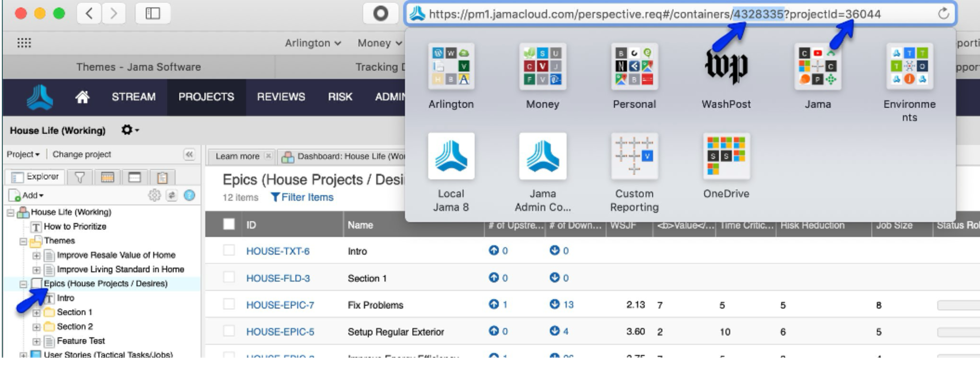
Task: Open the Money bookmarks dropdown
Action: [x=379, y=43]
